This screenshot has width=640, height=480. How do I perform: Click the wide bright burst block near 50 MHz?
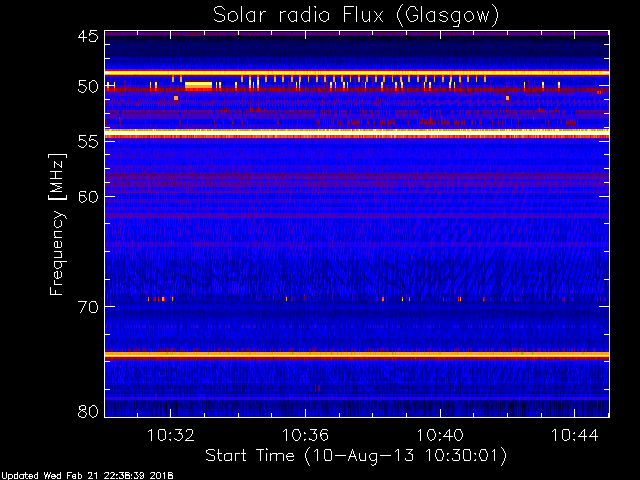[198, 86]
